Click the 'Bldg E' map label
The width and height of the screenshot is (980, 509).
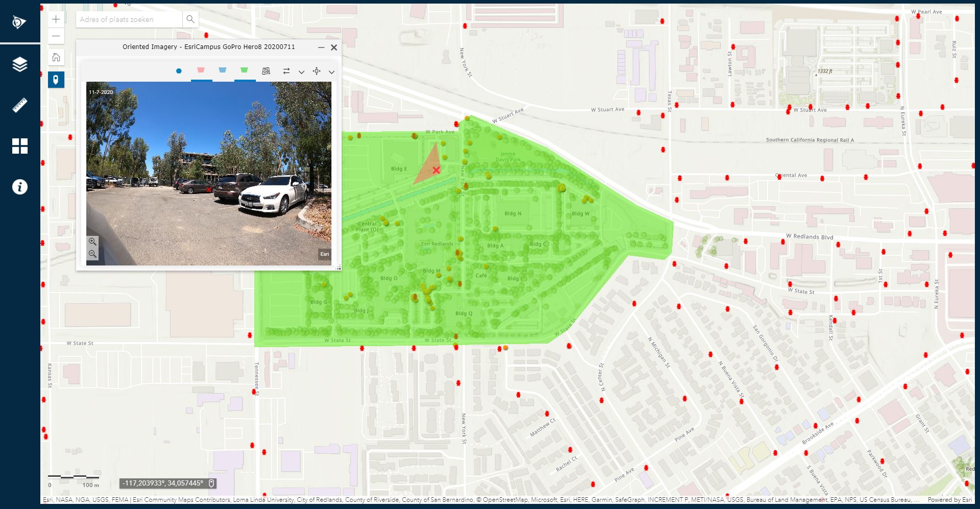coord(399,168)
